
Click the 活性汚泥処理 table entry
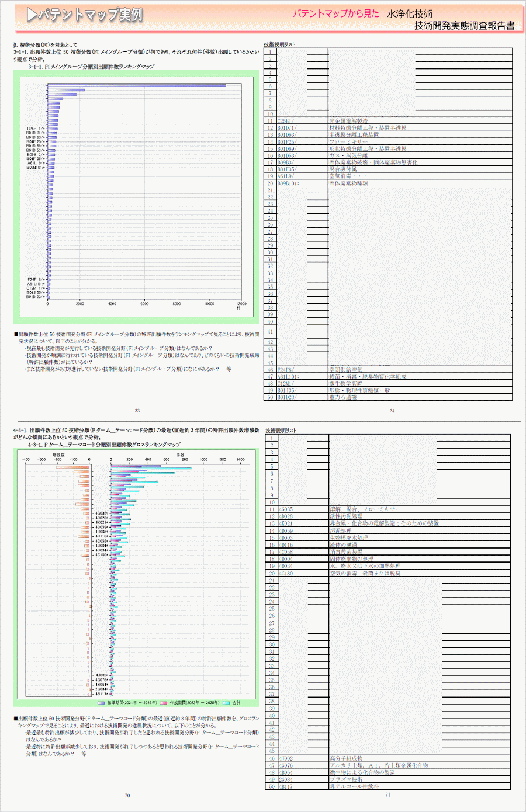pos(346,516)
